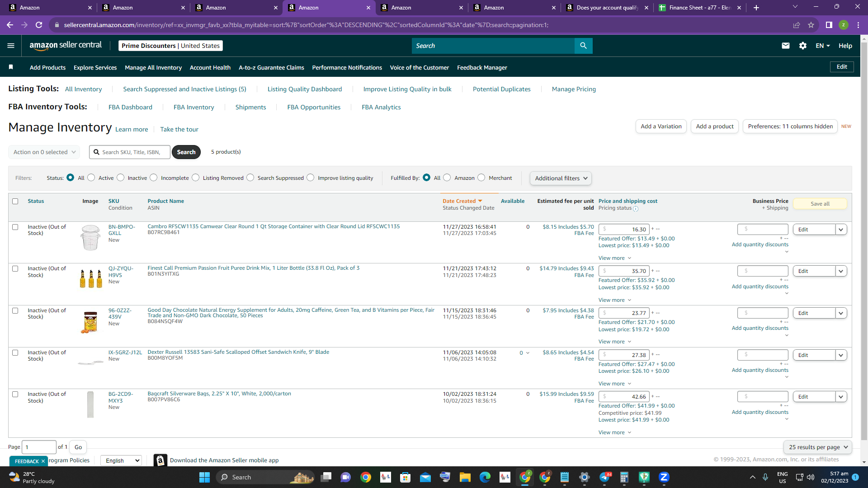Open File Explorer from the taskbar
The width and height of the screenshot is (868, 488).
point(465,477)
